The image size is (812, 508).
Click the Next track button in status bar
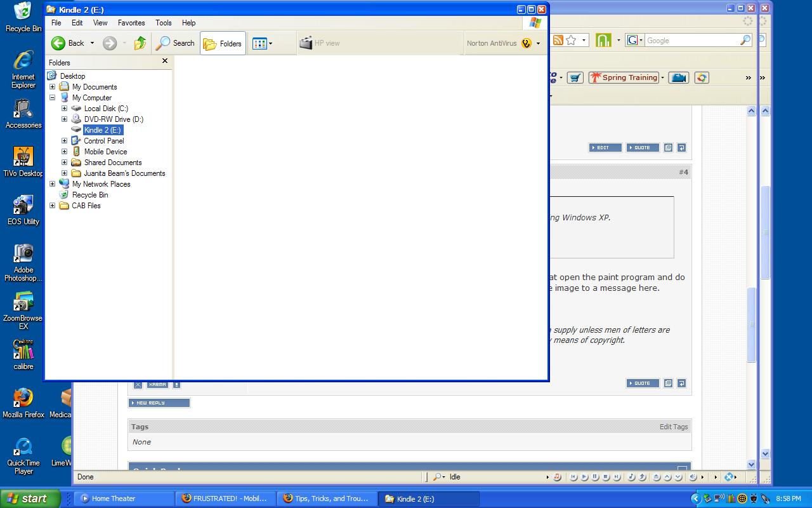point(617,477)
